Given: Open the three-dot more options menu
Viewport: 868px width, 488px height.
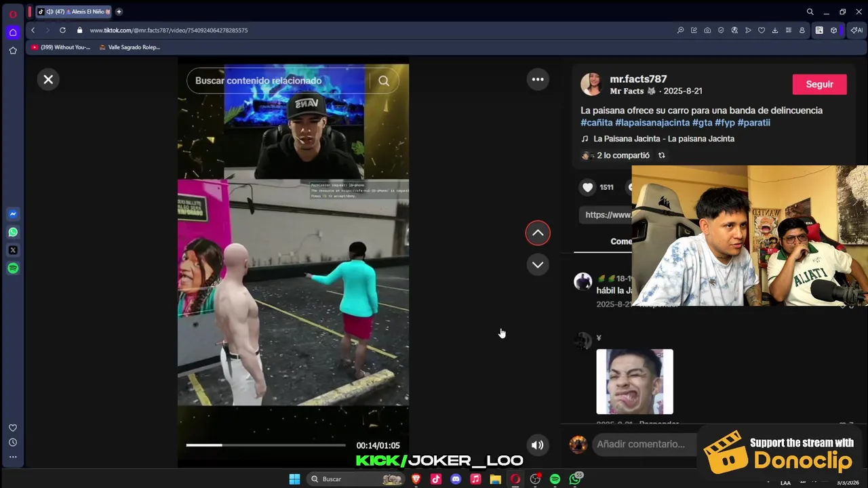Looking at the screenshot, I should (x=538, y=79).
